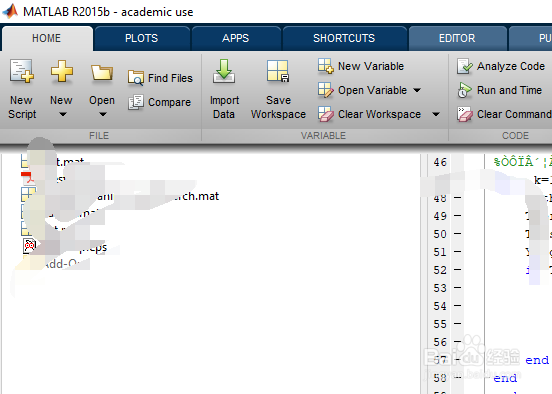Switch to the SHORTCUTS tab

(x=344, y=38)
